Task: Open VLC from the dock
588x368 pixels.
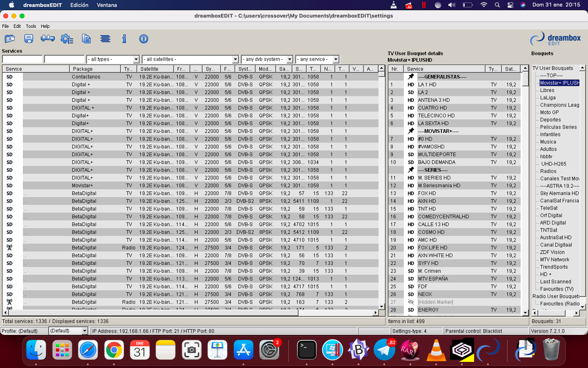Action: [x=436, y=350]
